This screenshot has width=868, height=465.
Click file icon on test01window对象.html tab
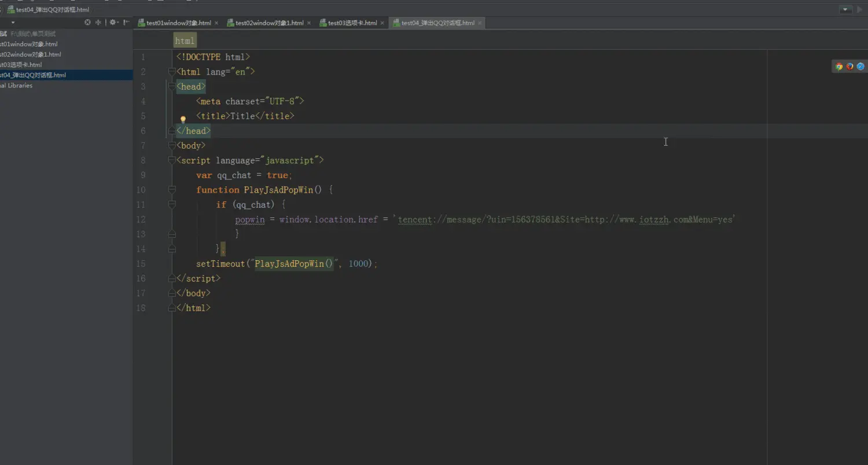141,23
